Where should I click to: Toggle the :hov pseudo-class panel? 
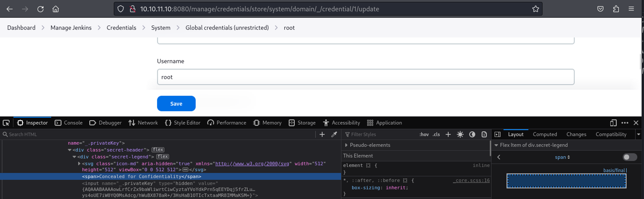tap(424, 134)
